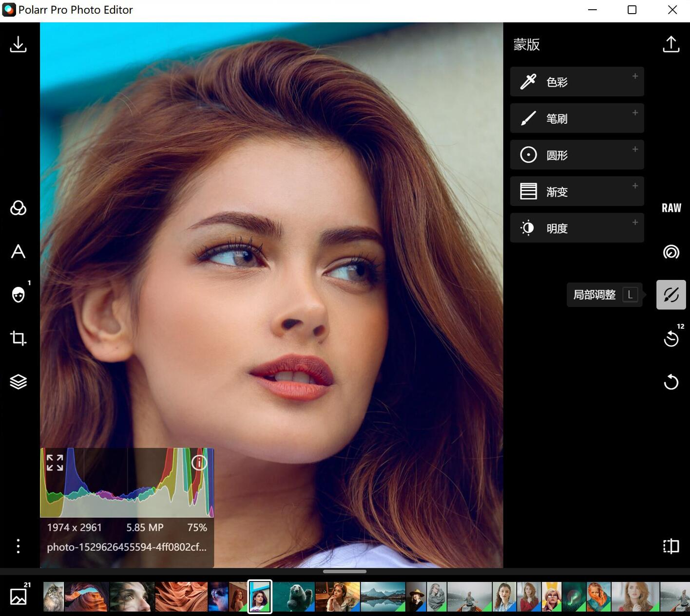Image resolution: width=690 pixels, height=616 pixels.
Task: Open the text tool
Action: 18,252
